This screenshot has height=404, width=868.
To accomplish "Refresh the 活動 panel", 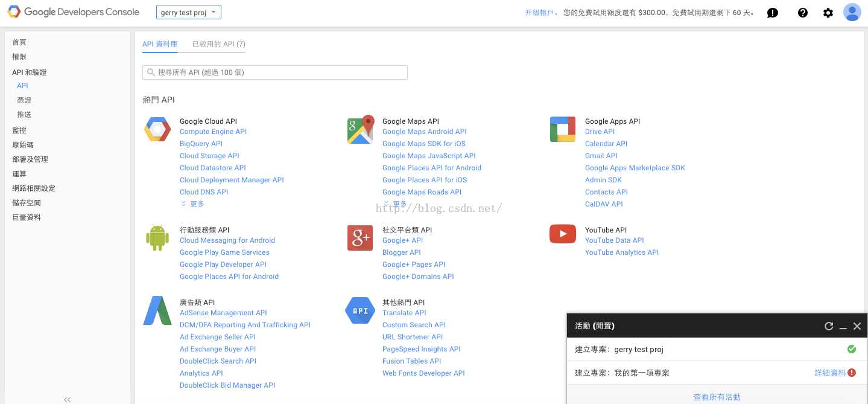I will tap(829, 326).
